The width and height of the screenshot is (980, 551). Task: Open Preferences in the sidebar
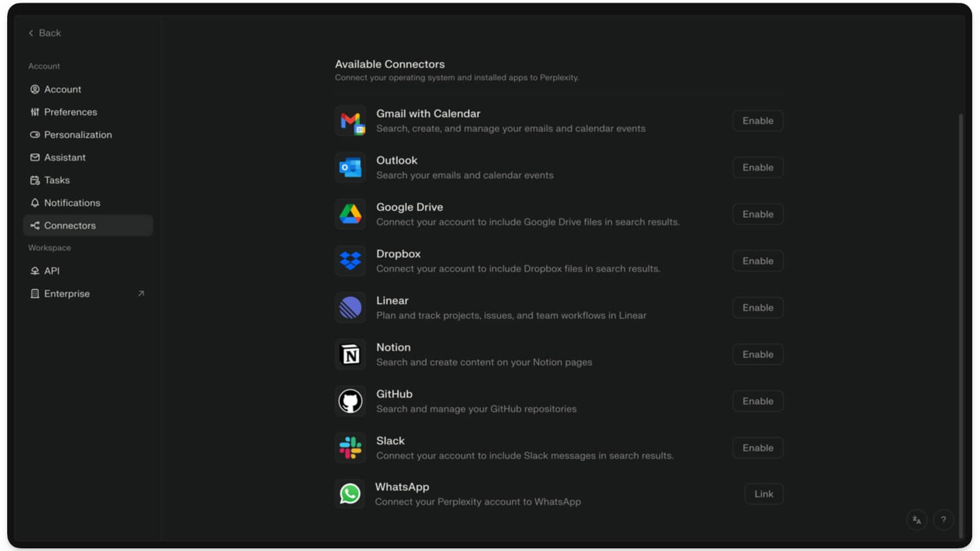click(x=70, y=112)
